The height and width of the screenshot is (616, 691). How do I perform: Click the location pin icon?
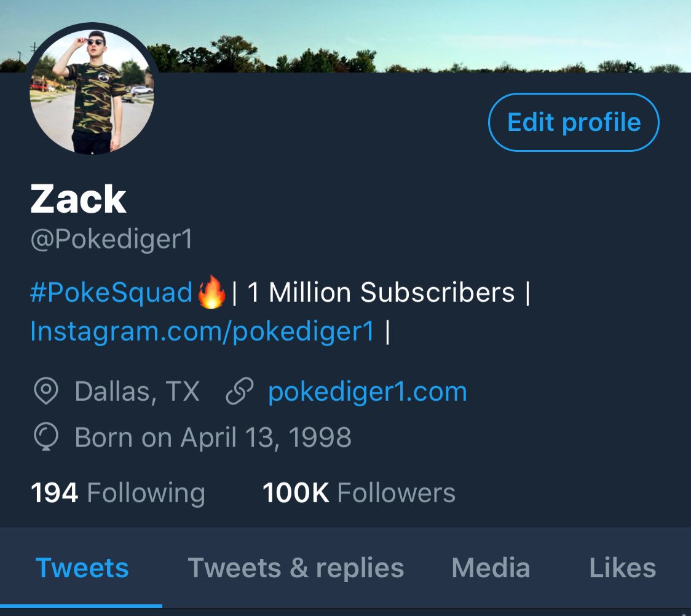pos(46,391)
